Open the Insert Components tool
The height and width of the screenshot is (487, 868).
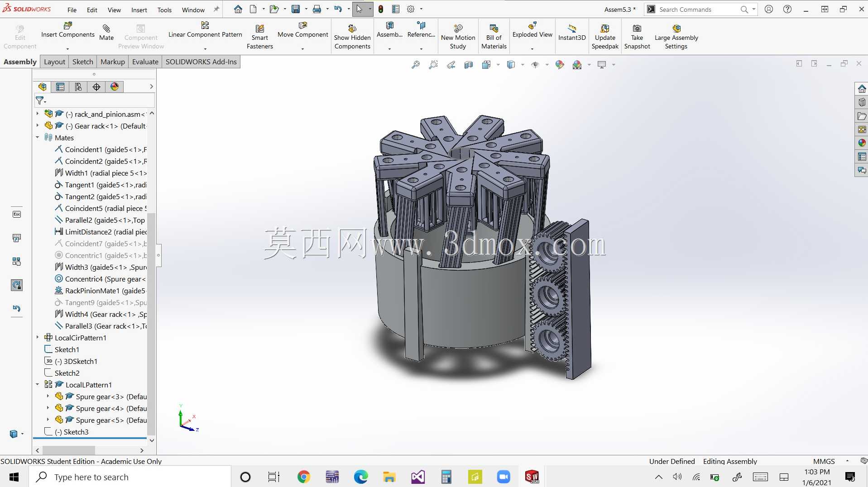(68, 30)
